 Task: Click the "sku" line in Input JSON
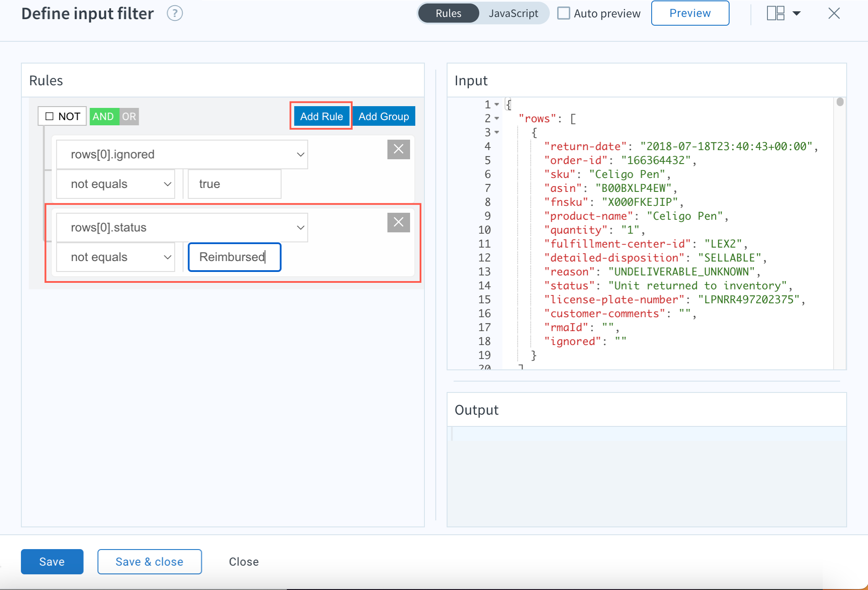tap(607, 174)
